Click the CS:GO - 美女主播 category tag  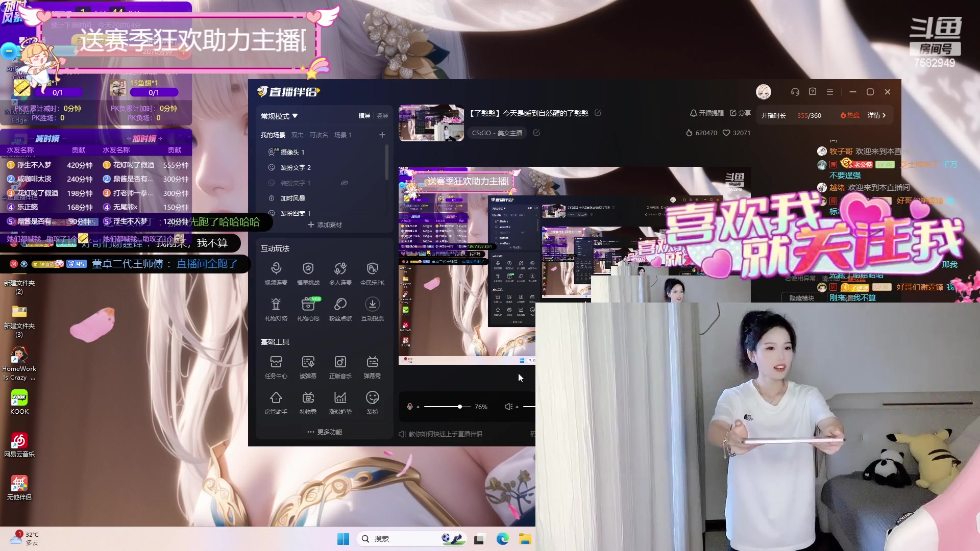497,133
